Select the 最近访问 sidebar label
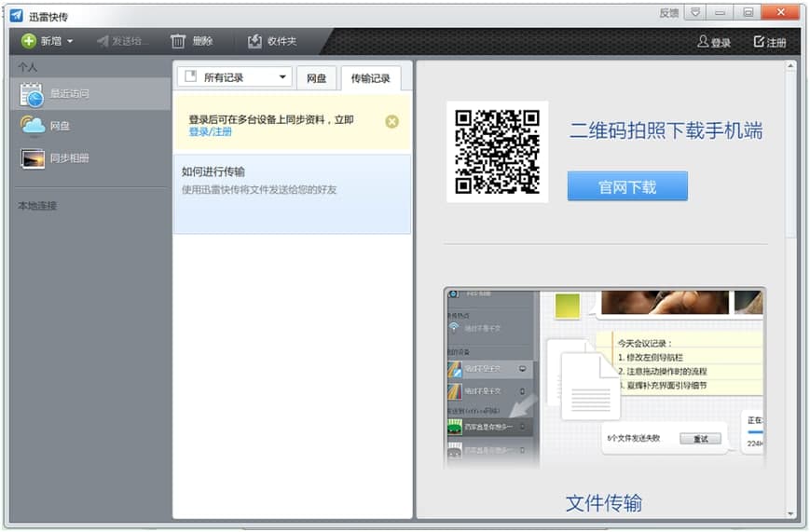Viewport: 810px width, 532px height. coord(69,93)
